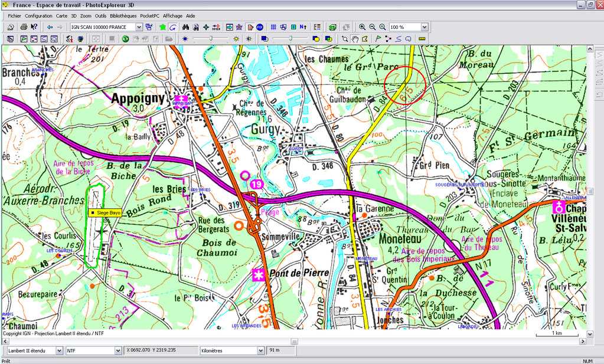Click the bright yellow sun icon
604x364 pixels.
coord(236,38)
